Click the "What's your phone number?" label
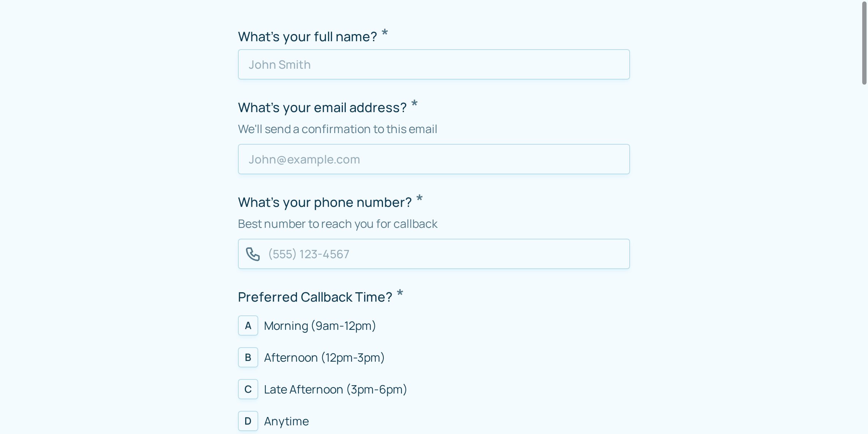This screenshot has height=434, width=868. click(325, 202)
